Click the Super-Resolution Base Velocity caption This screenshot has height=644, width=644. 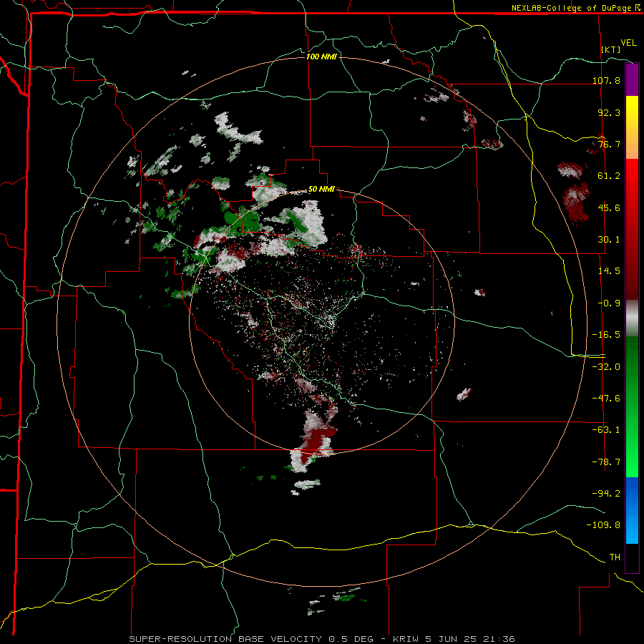click(x=321, y=639)
